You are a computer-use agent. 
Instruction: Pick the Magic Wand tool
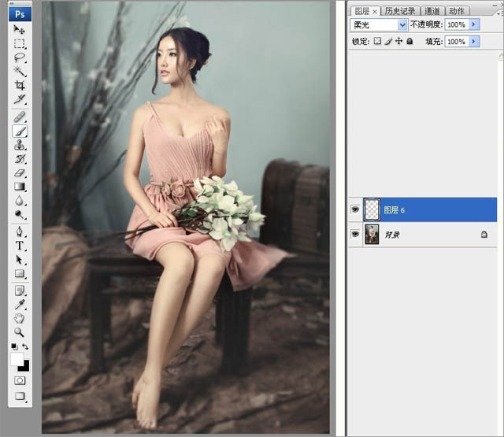[x=20, y=72]
